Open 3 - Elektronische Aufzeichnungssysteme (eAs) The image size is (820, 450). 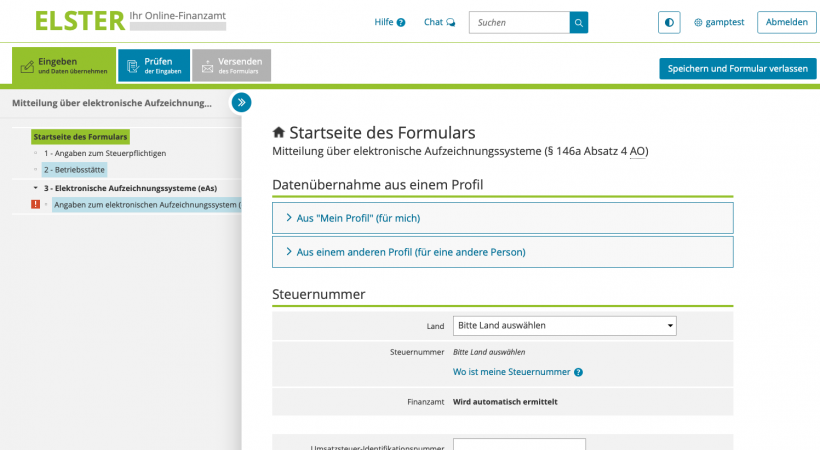coord(130,188)
